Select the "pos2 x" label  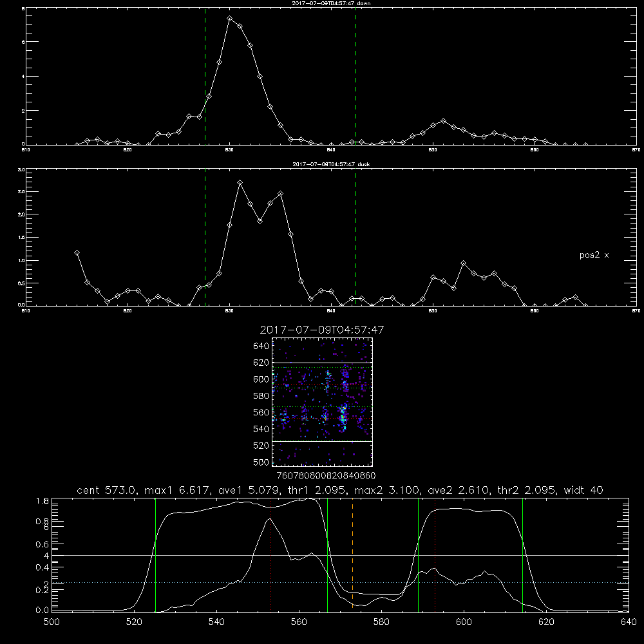(594, 255)
